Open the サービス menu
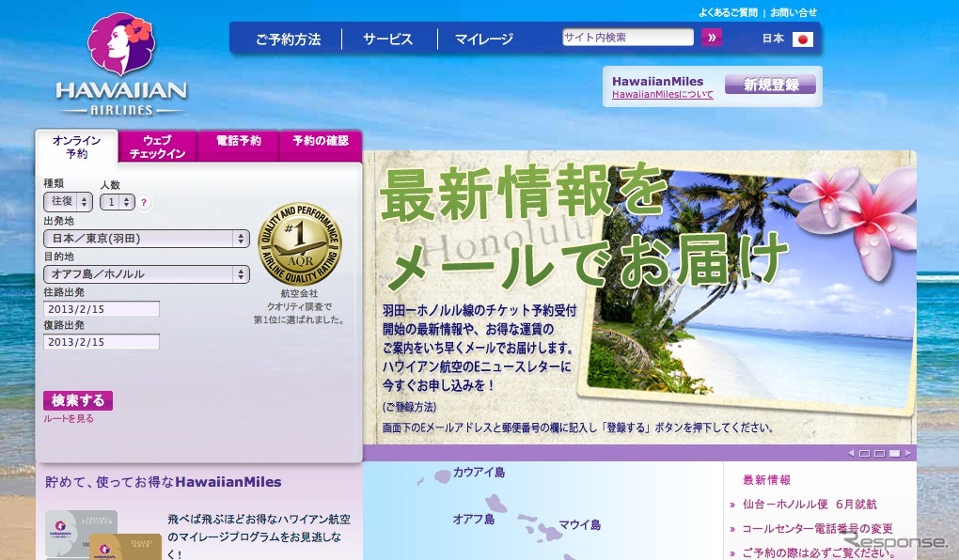 (387, 39)
